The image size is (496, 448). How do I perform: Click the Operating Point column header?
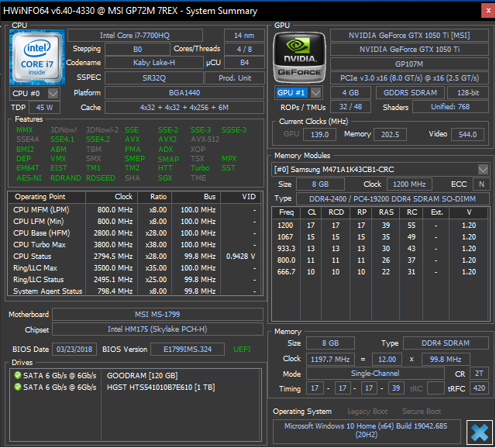[46, 197]
